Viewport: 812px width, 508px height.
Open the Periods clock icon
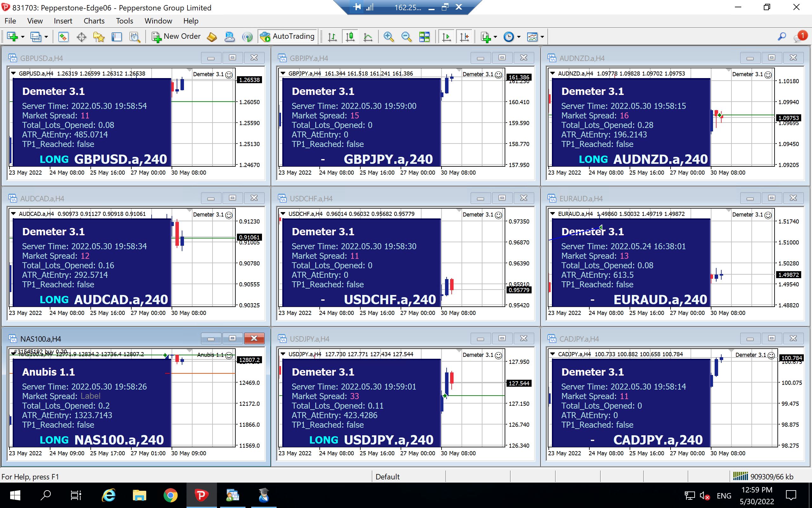tap(509, 37)
